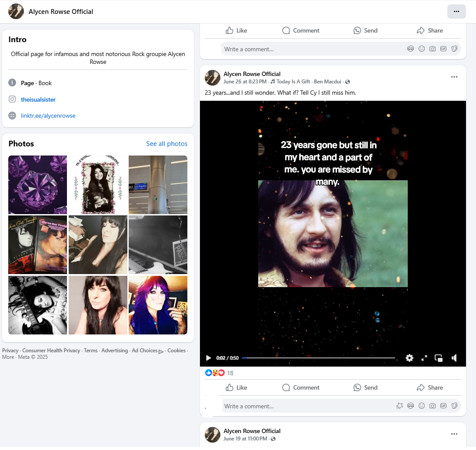Open Terms footer link

[91, 350]
